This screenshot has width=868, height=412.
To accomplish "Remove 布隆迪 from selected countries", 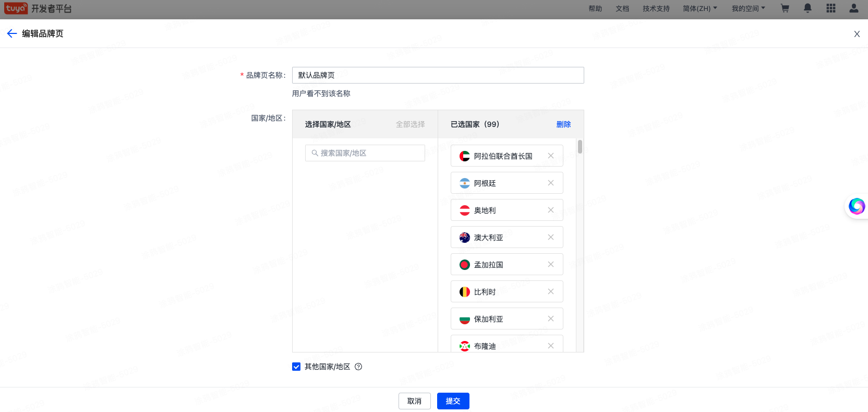I will (551, 346).
